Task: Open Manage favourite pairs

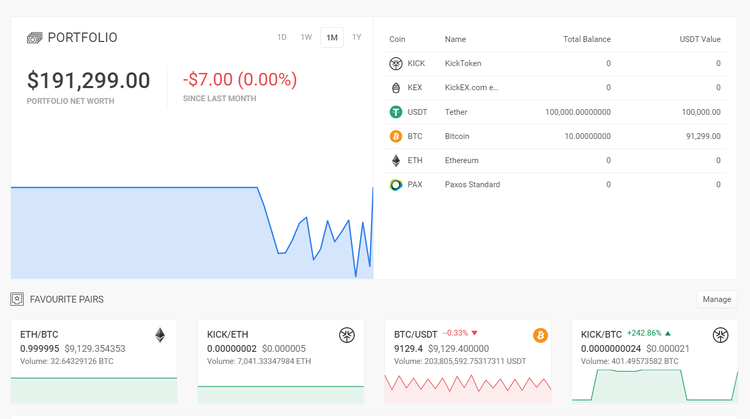Action: [717, 299]
